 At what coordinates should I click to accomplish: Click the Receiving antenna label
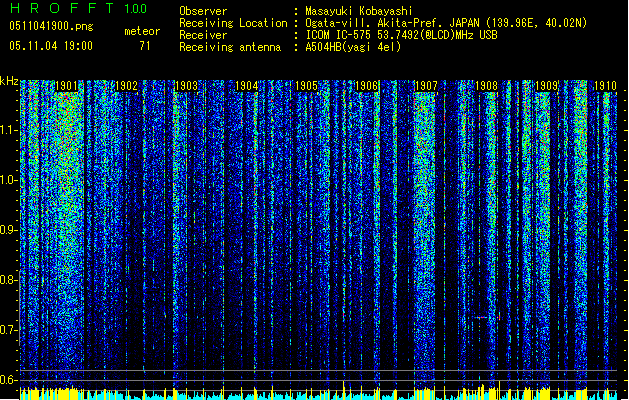[x=230, y=47]
